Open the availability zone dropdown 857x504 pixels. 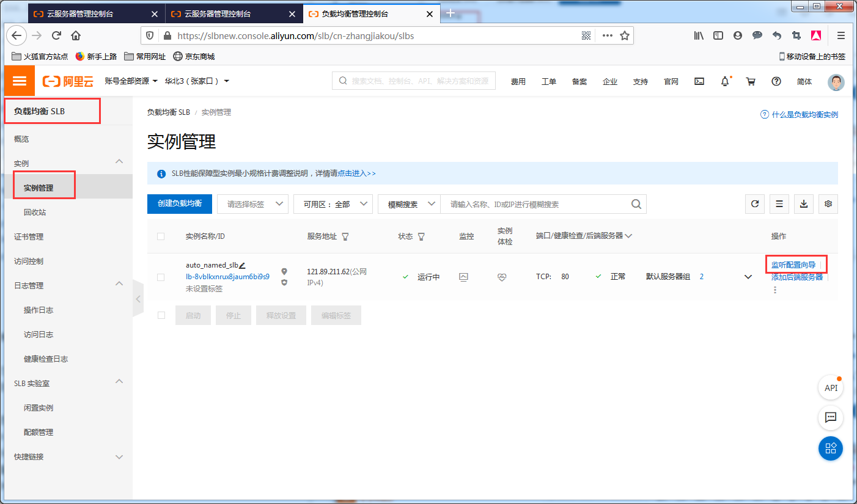click(333, 203)
